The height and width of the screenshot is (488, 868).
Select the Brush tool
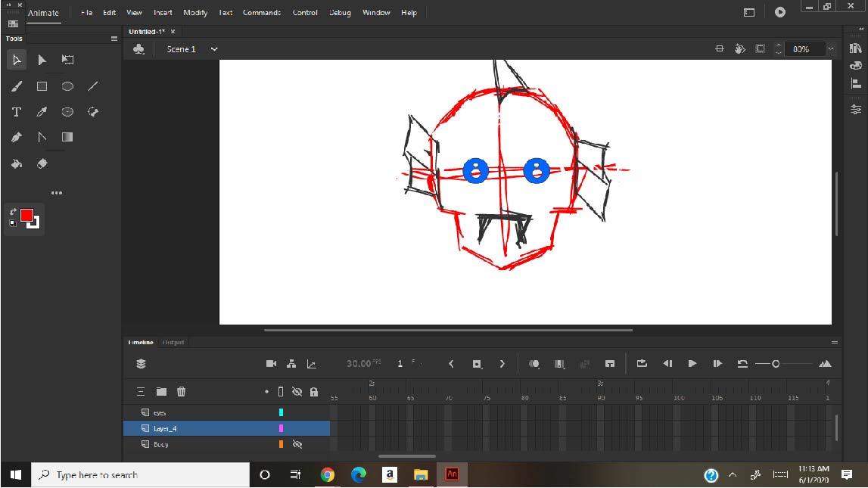17,86
